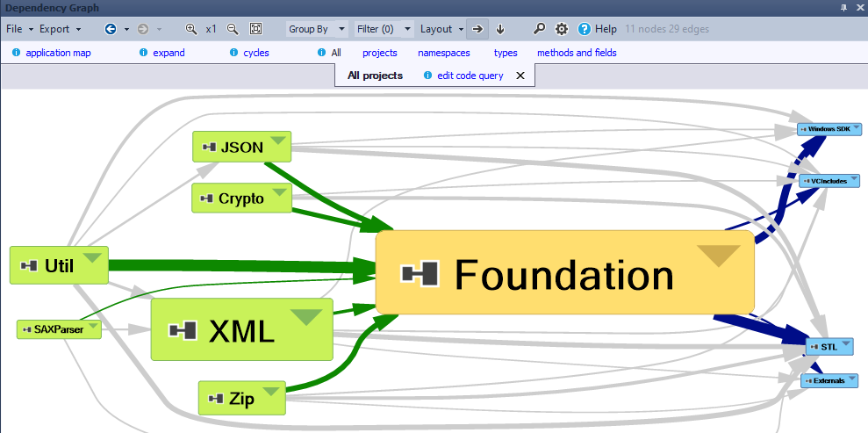Click the cycles link
The image size is (868, 433).
point(256,54)
